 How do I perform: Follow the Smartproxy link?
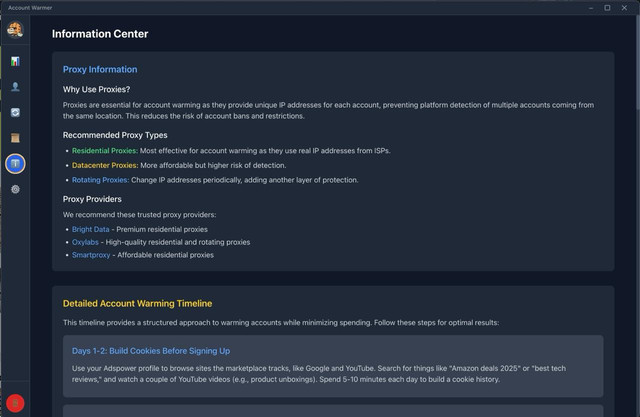tap(91, 255)
